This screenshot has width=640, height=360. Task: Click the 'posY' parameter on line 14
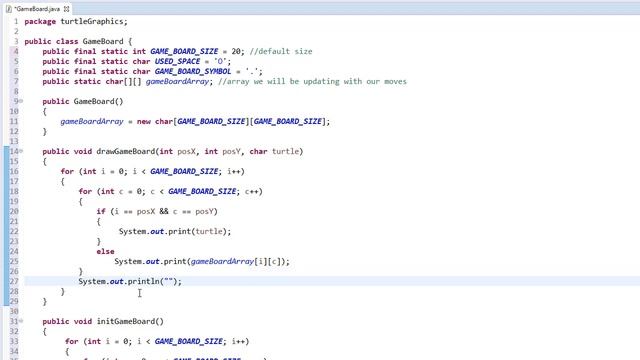pyautogui.click(x=231, y=151)
